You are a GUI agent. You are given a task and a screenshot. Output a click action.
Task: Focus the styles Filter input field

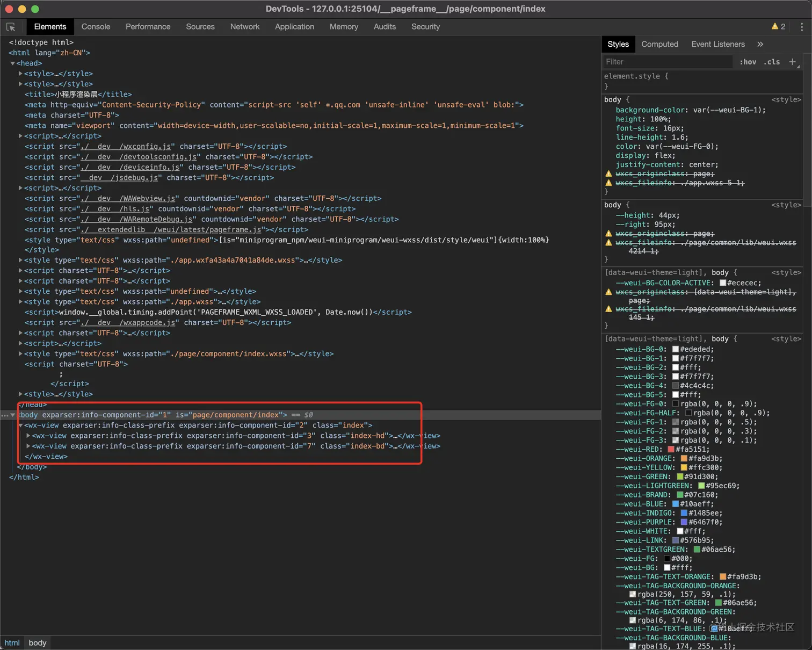[x=667, y=62]
